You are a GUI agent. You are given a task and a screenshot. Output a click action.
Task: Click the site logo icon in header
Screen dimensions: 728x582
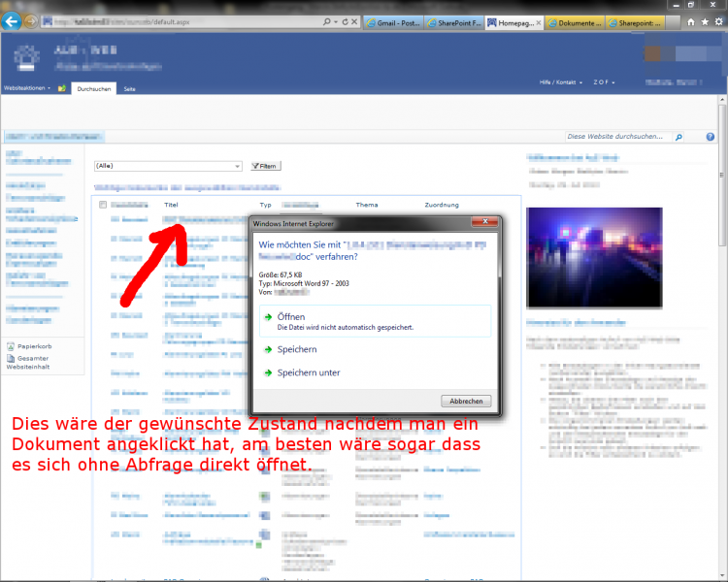tap(26, 57)
